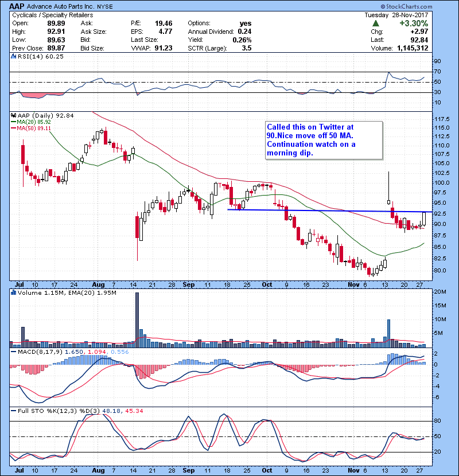Click the MACD histogram value 0.556

120,352
